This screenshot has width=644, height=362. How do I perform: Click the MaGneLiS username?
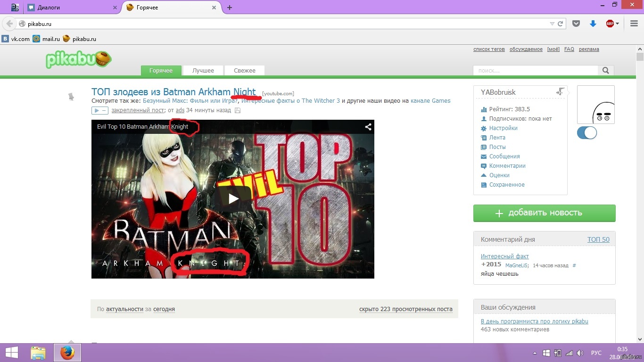coord(517,266)
